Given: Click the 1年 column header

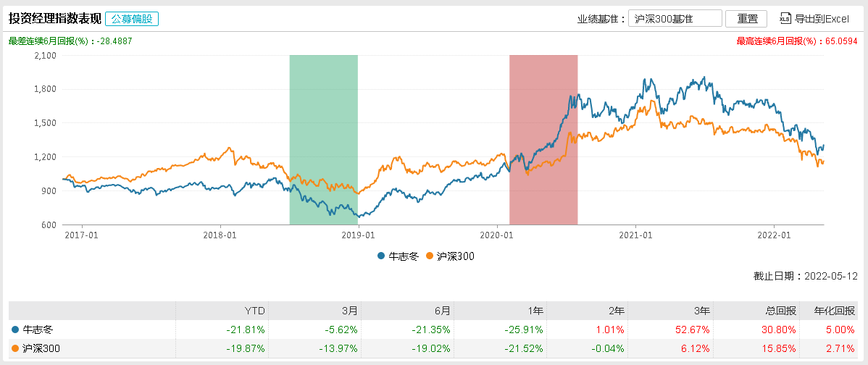Looking at the screenshot, I should [x=535, y=310].
